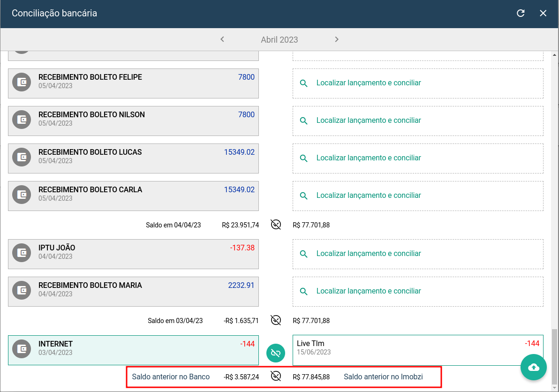Select the RECEBIMENTO BOLETO NILSON bank entry

click(133, 121)
